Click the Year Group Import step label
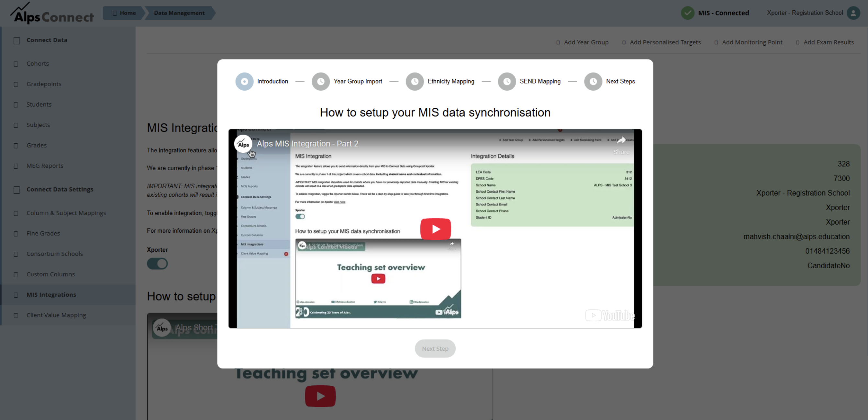This screenshot has height=420, width=868. pyautogui.click(x=358, y=82)
